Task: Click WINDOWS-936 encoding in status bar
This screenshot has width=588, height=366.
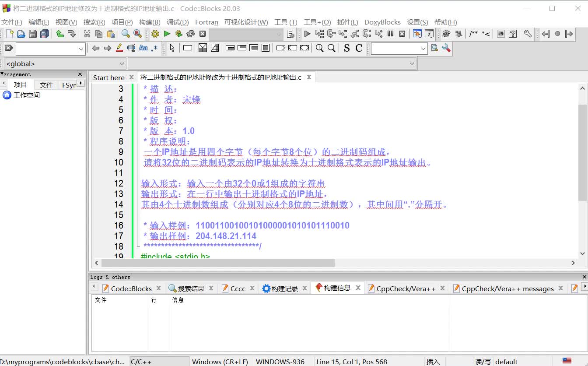Action: pyautogui.click(x=280, y=362)
